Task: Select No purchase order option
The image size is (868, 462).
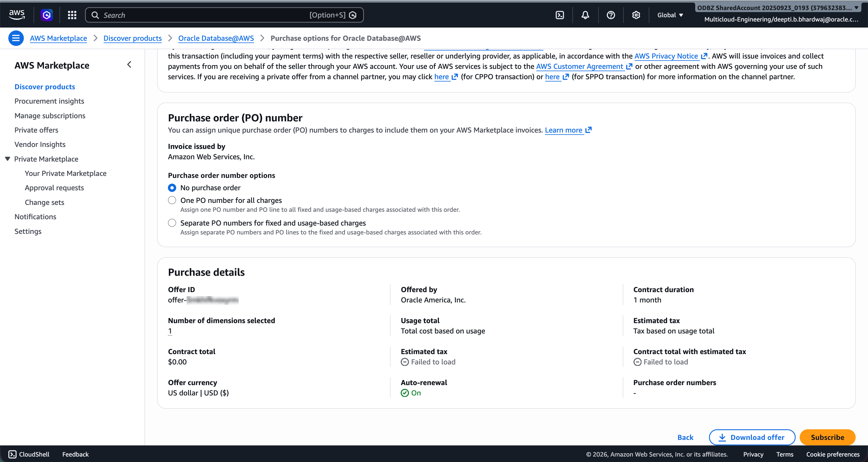Action: click(172, 188)
